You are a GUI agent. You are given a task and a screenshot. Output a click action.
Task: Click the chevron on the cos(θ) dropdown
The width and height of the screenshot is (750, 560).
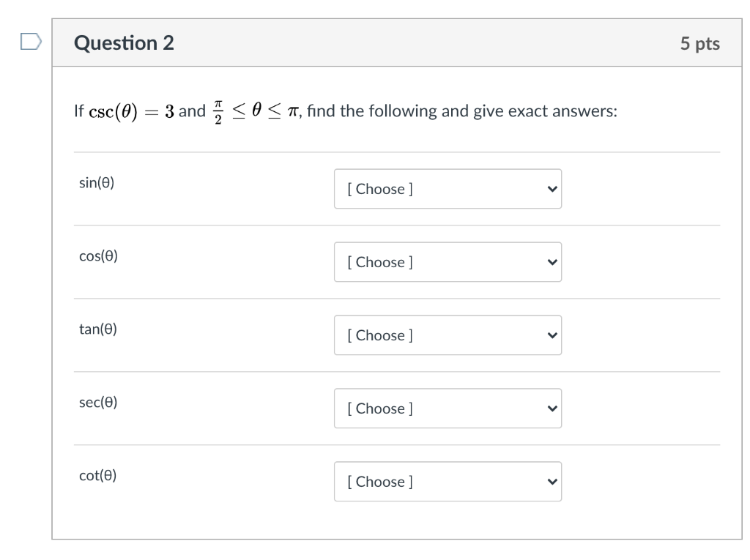(x=552, y=262)
